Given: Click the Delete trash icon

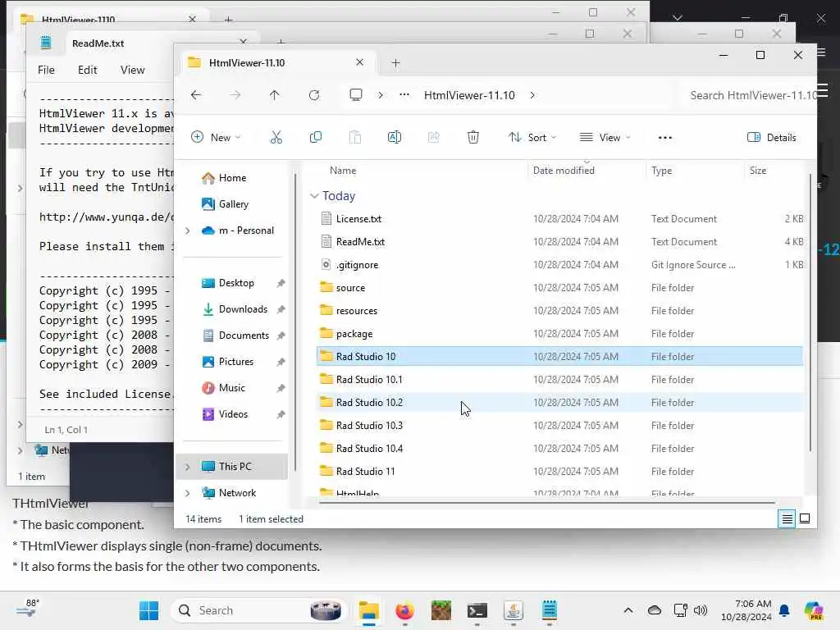Looking at the screenshot, I should pyautogui.click(x=473, y=138).
